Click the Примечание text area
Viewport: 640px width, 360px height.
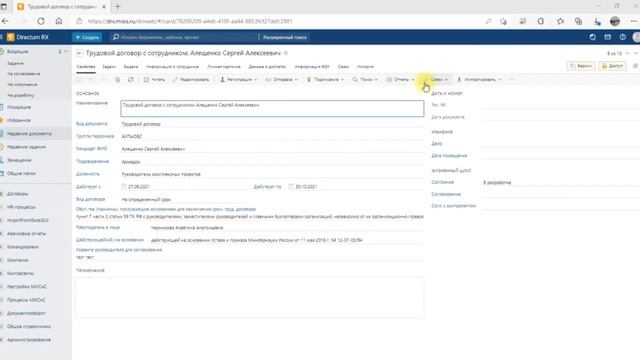click(x=250, y=297)
